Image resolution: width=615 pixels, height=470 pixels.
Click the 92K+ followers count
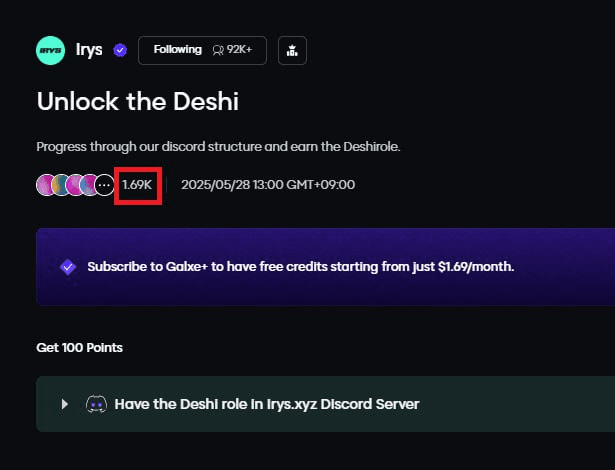point(239,50)
